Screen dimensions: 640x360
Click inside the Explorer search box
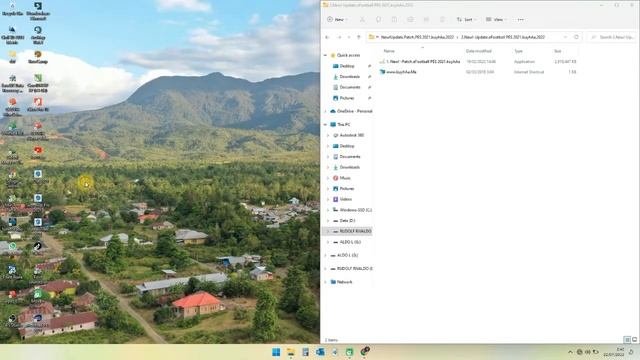pos(612,37)
